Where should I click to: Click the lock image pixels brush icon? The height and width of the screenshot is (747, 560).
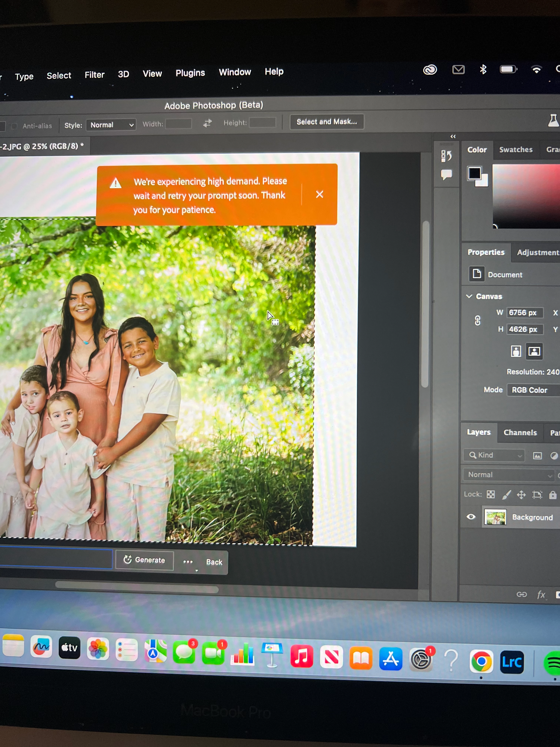coord(506,495)
